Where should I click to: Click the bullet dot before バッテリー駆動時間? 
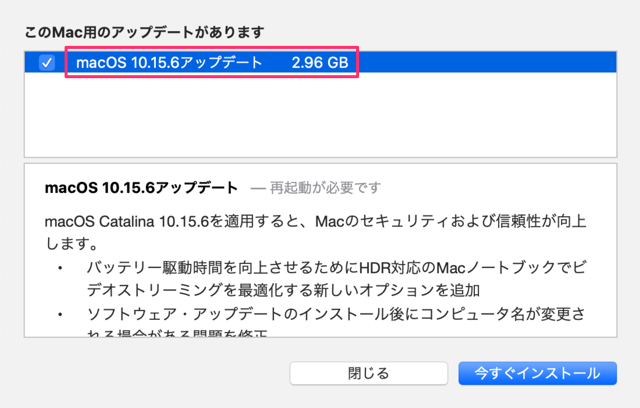pos(60,268)
